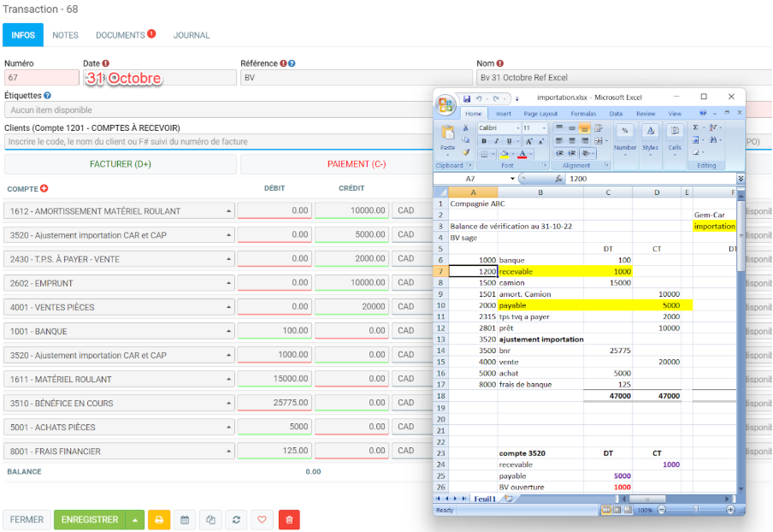
Task: Toggle Italic formatting in Excel ribbon
Action: (495, 141)
